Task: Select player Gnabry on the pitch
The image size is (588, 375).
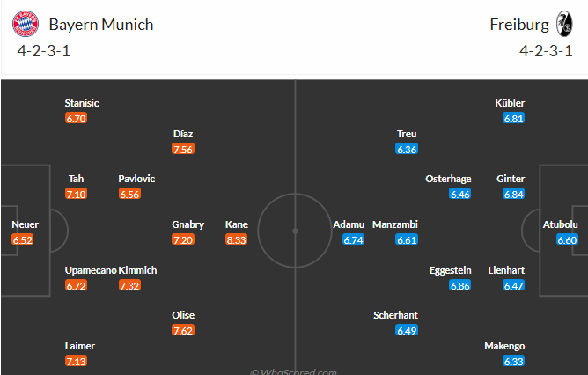Action: [187, 224]
